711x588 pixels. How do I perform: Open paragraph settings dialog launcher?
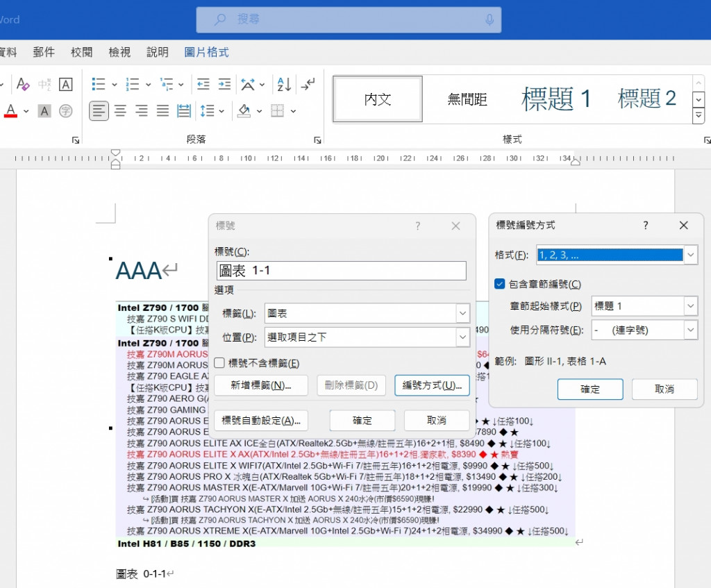pos(317,140)
